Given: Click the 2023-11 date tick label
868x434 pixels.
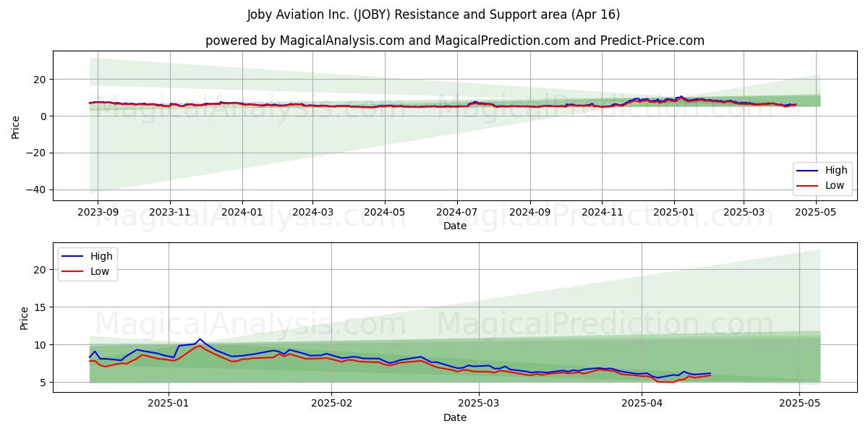Looking at the screenshot, I should (x=169, y=213).
